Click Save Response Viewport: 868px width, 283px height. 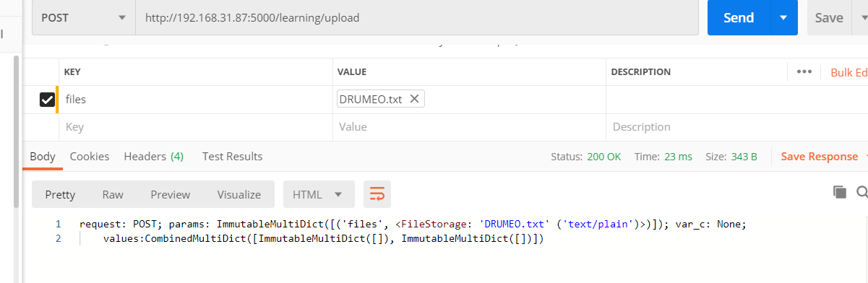tap(819, 157)
